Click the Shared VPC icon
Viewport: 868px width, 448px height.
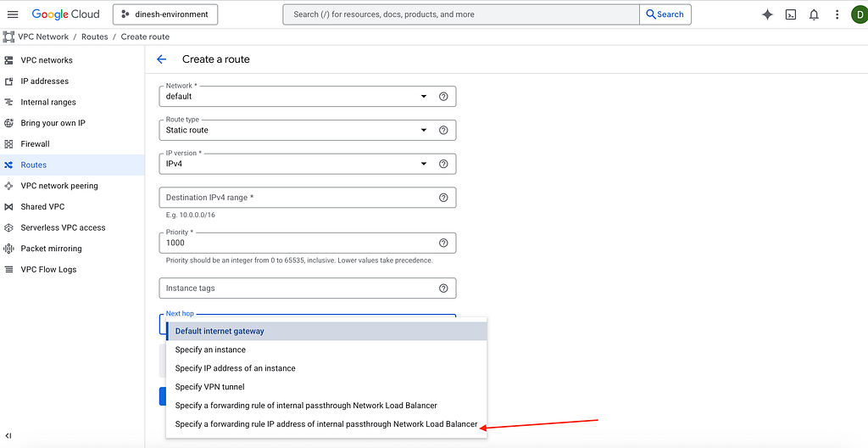click(x=8, y=207)
